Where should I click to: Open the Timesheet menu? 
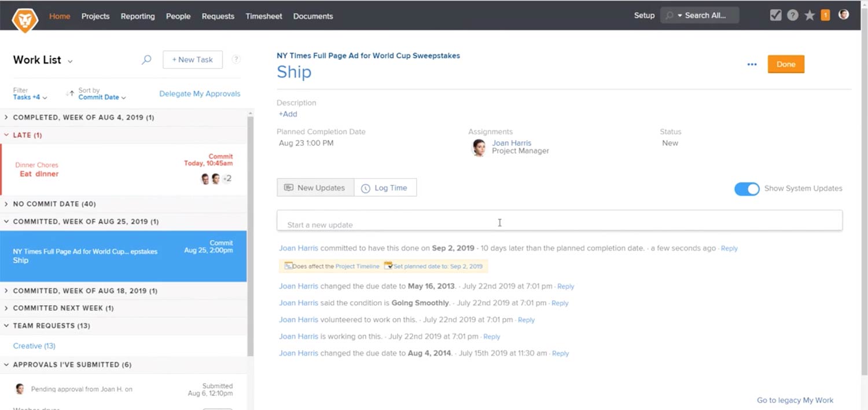pos(264,16)
